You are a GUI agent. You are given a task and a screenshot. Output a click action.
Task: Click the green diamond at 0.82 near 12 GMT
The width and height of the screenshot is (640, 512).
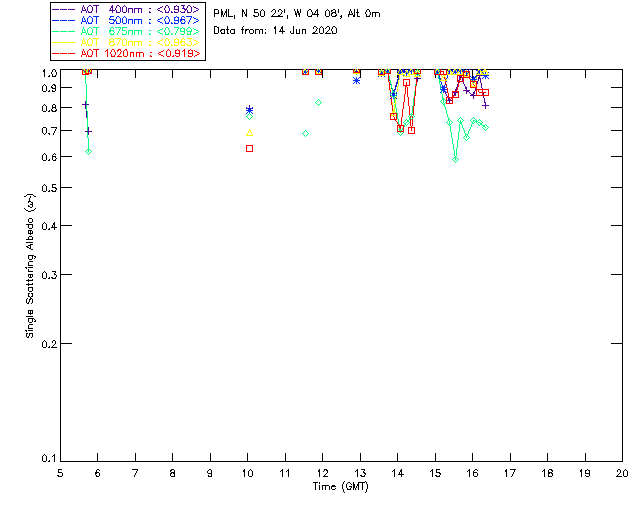tap(319, 102)
